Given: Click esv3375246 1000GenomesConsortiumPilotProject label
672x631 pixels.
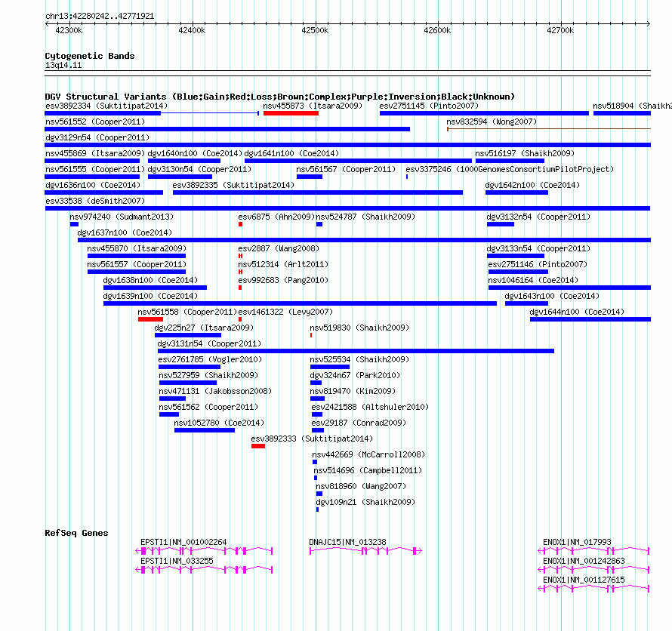Looking at the screenshot, I should (510, 169).
